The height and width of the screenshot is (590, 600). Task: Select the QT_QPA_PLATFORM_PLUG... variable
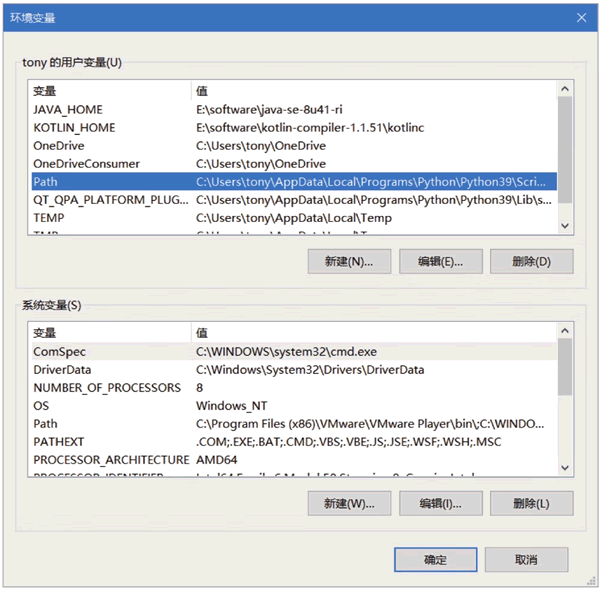(x=294, y=200)
